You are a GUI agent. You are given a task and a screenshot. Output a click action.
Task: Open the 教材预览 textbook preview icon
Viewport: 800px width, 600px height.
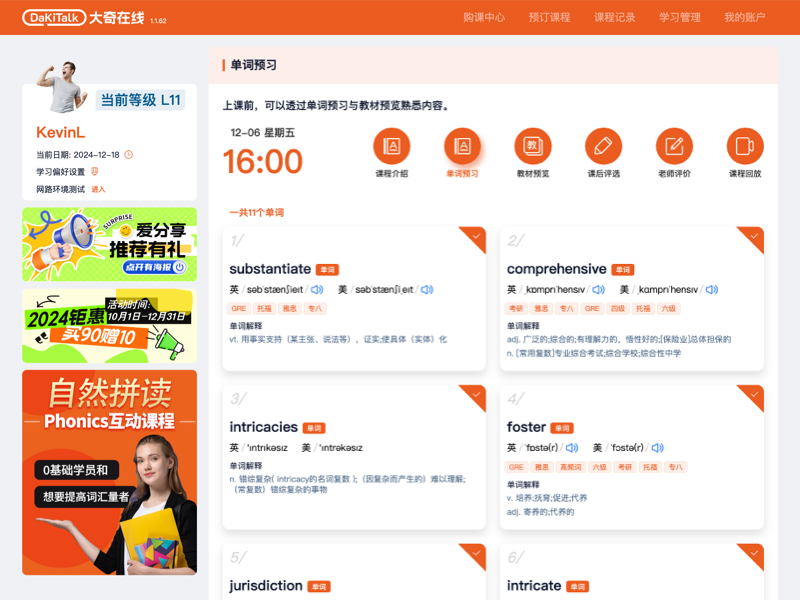[x=532, y=149]
